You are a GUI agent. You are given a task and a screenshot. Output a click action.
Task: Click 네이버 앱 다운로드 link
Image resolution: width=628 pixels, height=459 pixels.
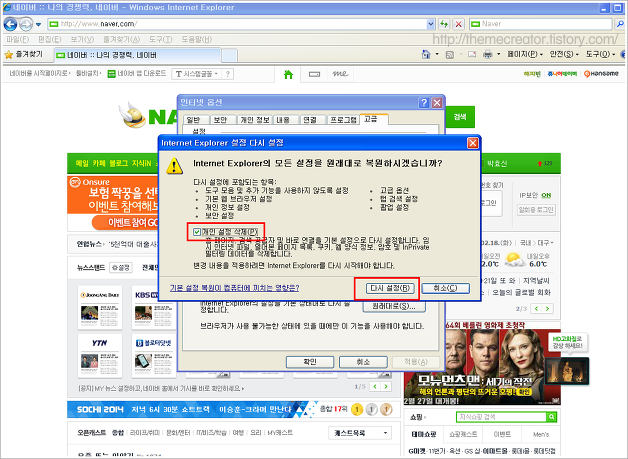pos(137,74)
